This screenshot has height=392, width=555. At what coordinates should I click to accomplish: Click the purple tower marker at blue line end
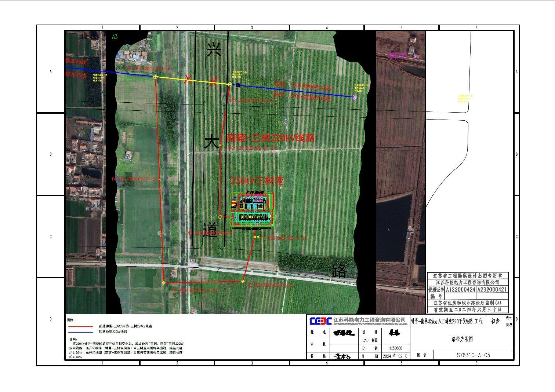click(x=355, y=98)
